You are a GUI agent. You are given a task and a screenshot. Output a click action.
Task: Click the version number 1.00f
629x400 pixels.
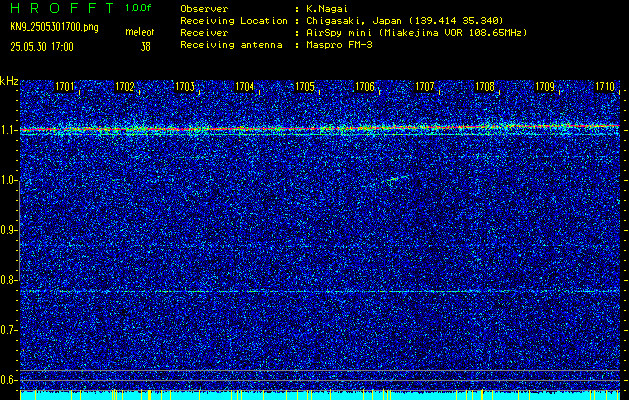tap(138, 8)
